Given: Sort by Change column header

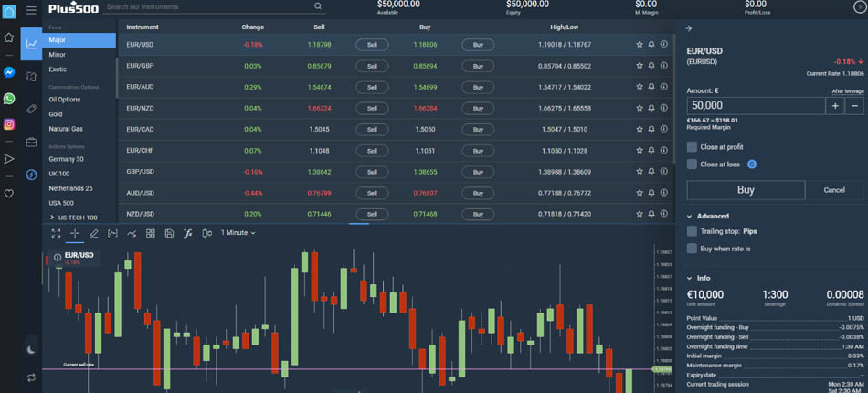Looking at the screenshot, I should (x=253, y=27).
